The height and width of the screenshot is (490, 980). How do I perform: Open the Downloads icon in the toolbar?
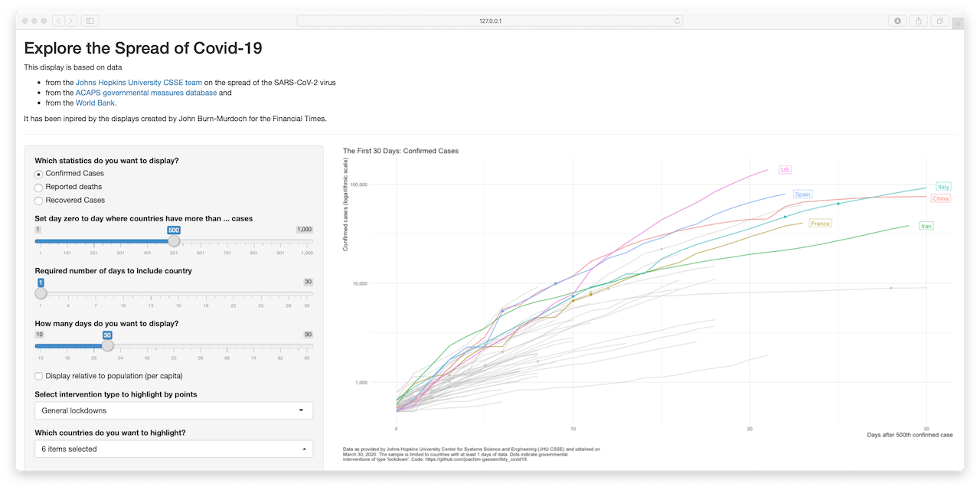click(897, 21)
